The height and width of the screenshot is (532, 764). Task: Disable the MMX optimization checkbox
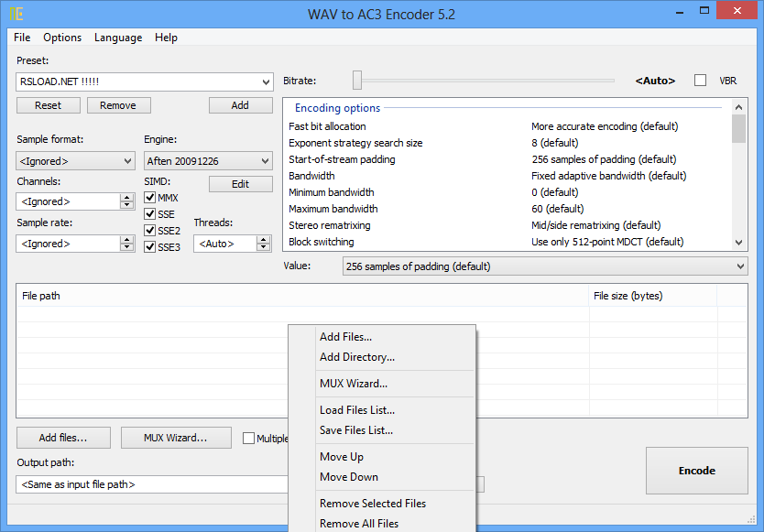pyautogui.click(x=150, y=197)
